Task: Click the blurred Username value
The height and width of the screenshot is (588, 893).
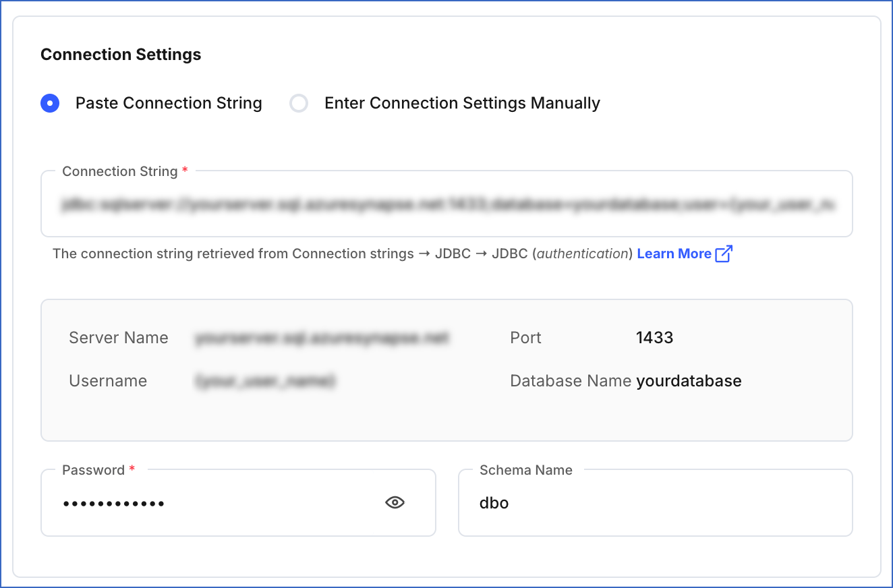Action: tap(265, 380)
